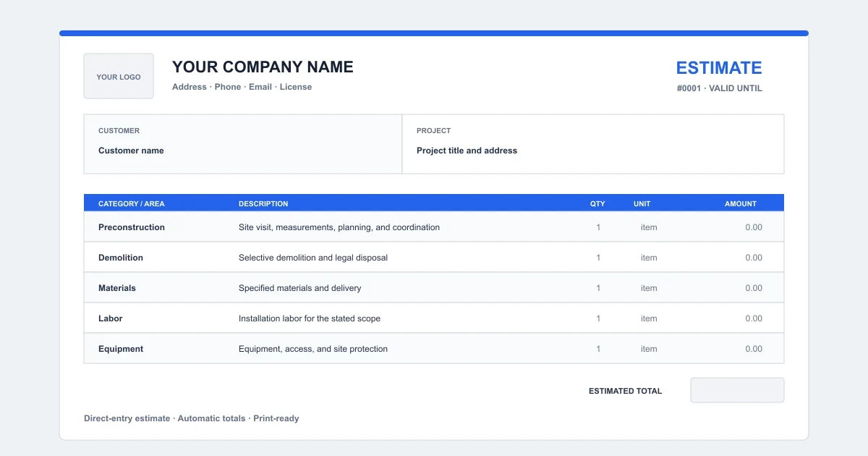The height and width of the screenshot is (456, 868).
Task: Click the 0.00 amount in Demolition row
Action: 754,258
